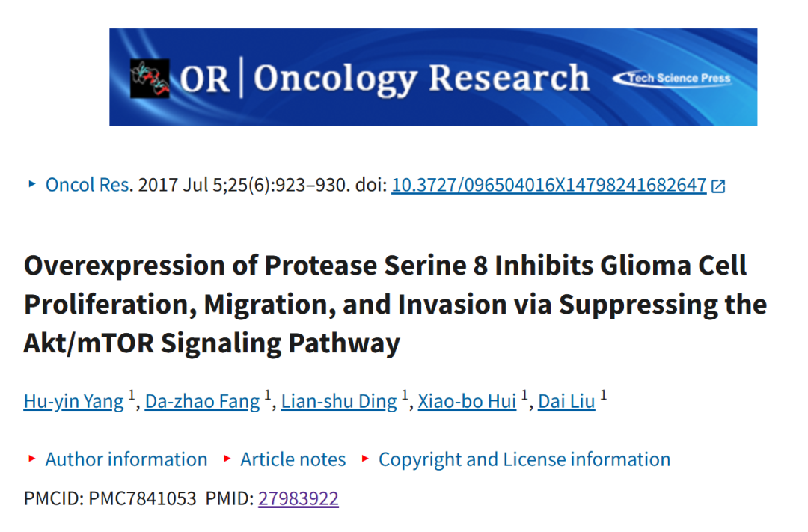Click the Oncology Research journal banner
This screenshot has height=532, width=808.
pyautogui.click(x=433, y=77)
